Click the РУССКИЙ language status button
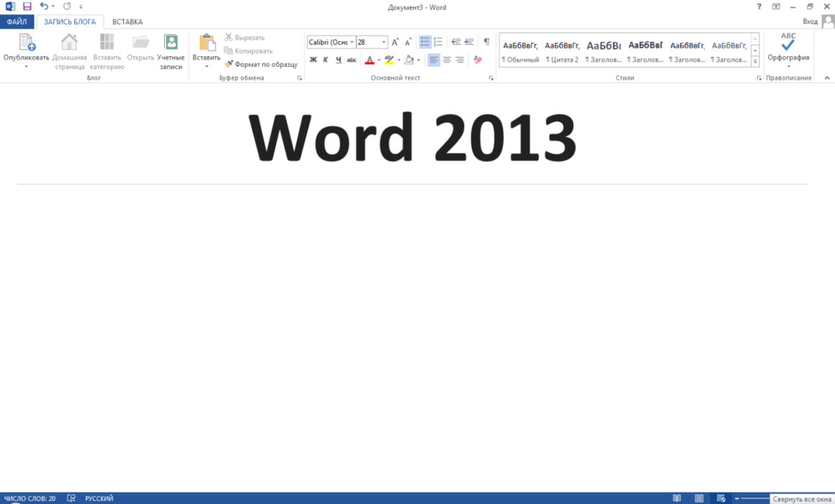 click(x=99, y=498)
